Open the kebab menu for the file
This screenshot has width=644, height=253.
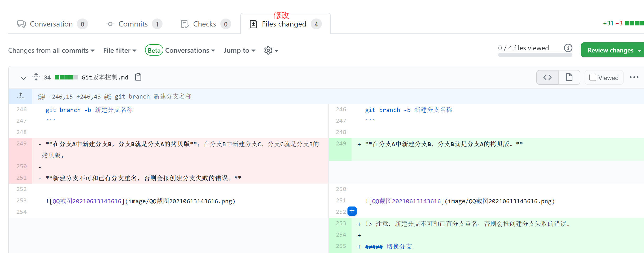pyautogui.click(x=634, y=77)
